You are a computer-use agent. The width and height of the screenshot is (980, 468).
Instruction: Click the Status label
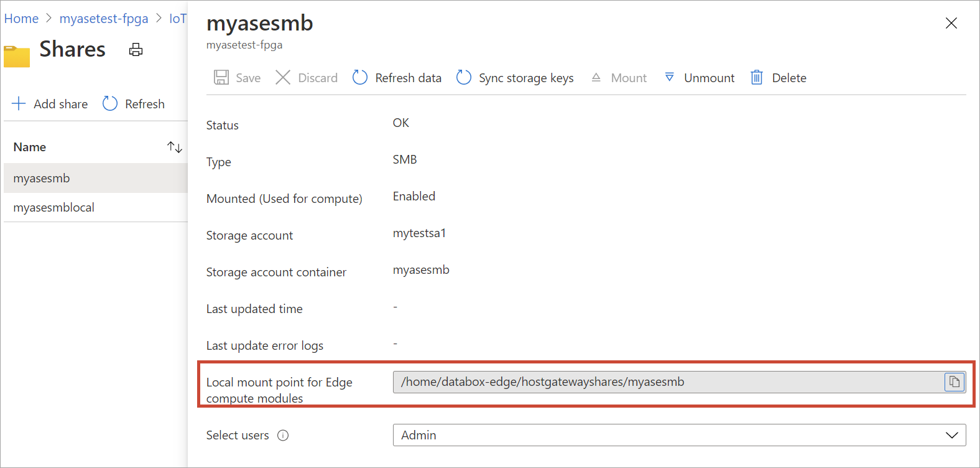(x=223, y=125)
